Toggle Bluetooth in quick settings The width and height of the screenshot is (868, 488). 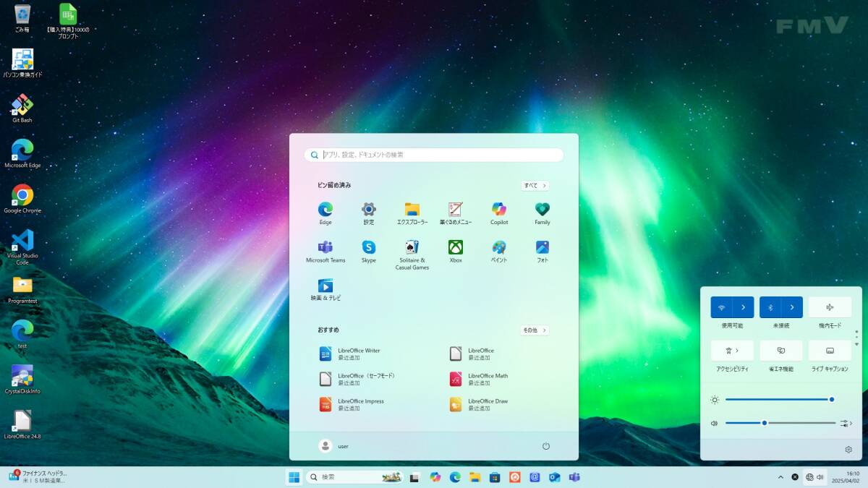(x=770, y=307)
